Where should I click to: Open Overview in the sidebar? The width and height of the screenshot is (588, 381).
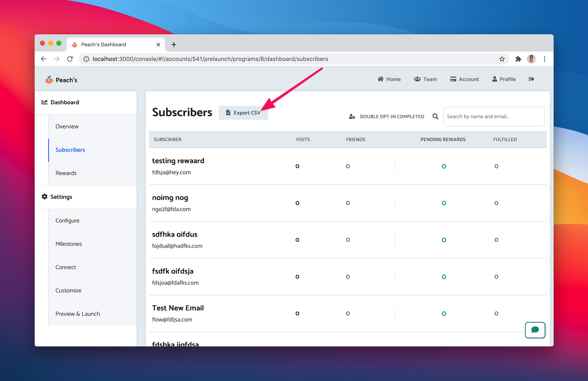pos(67,126)
